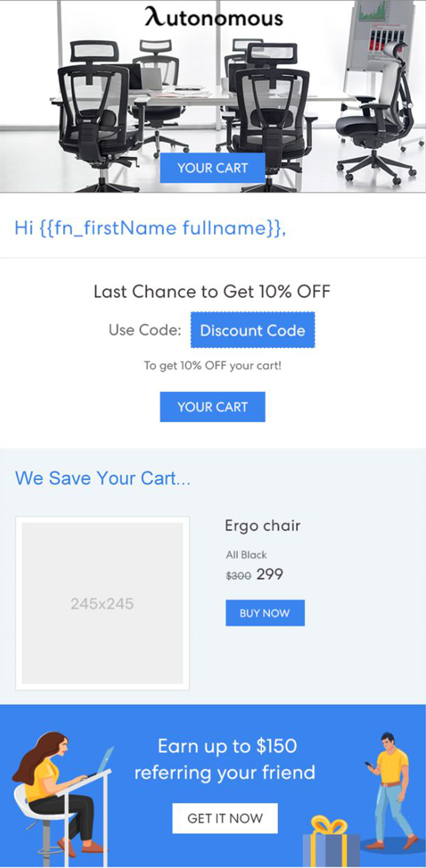426x868 pixels.
Task: Click the Autonomous logo at the top
Action: point(213,18)
